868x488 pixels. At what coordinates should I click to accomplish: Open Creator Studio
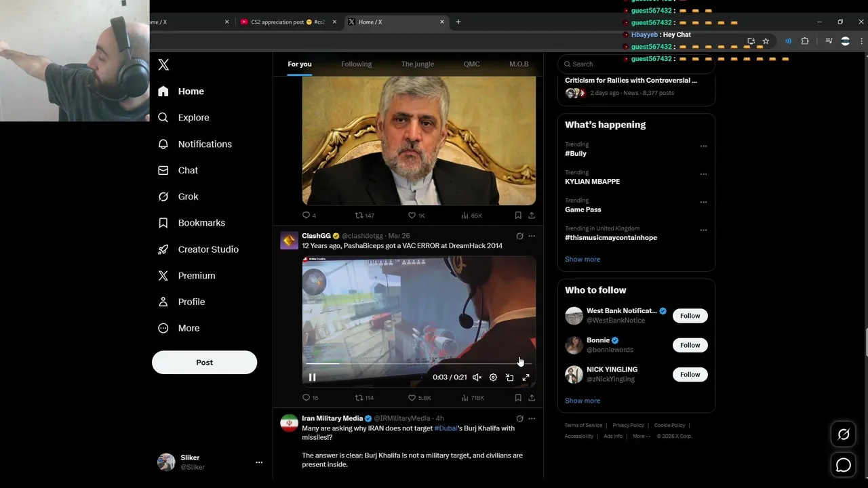(198, 249)
